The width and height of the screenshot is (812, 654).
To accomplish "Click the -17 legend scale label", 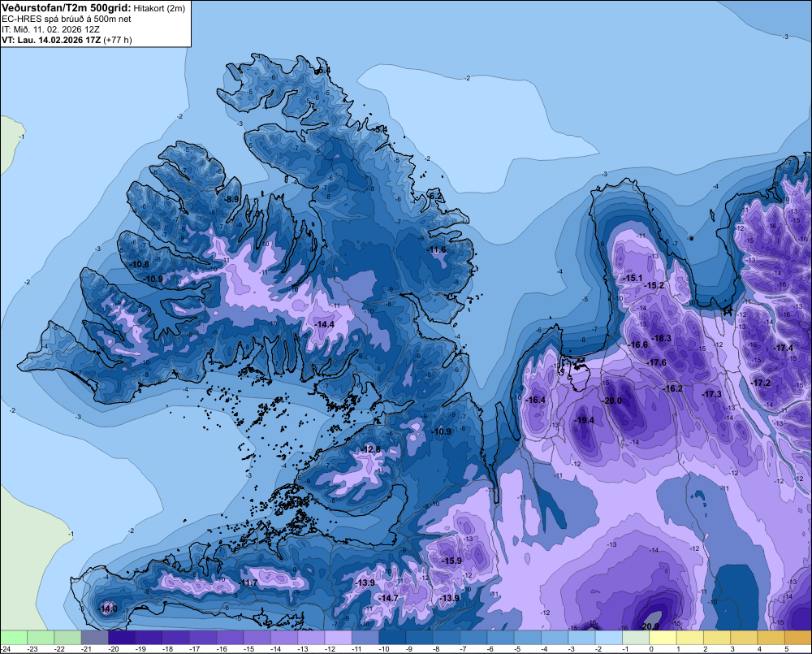I will [194, 649].
